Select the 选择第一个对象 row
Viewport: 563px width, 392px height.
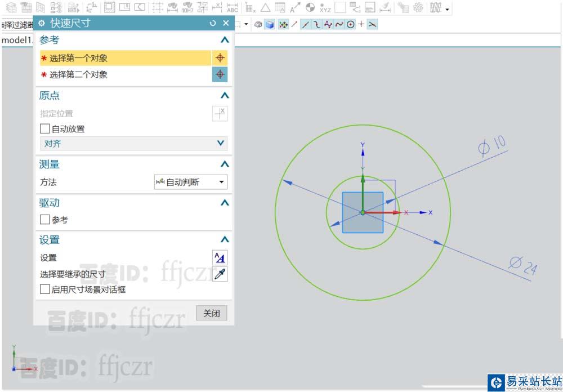click(x=126, y=58)
